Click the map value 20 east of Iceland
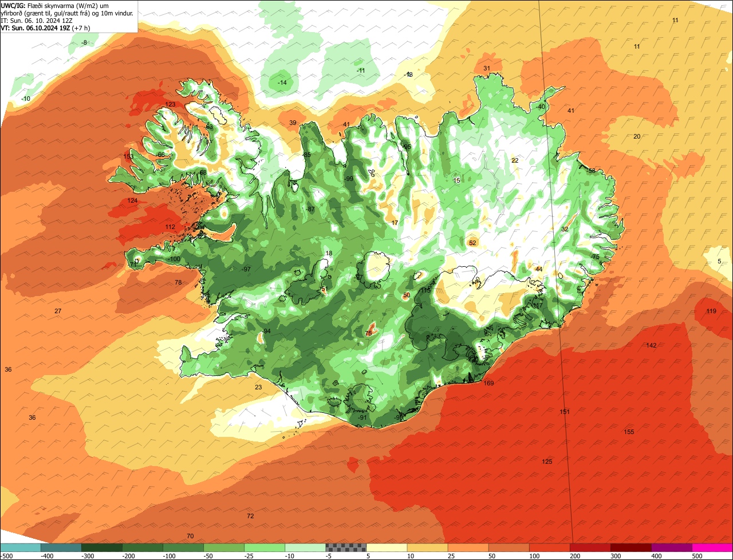 pos(637,136)
